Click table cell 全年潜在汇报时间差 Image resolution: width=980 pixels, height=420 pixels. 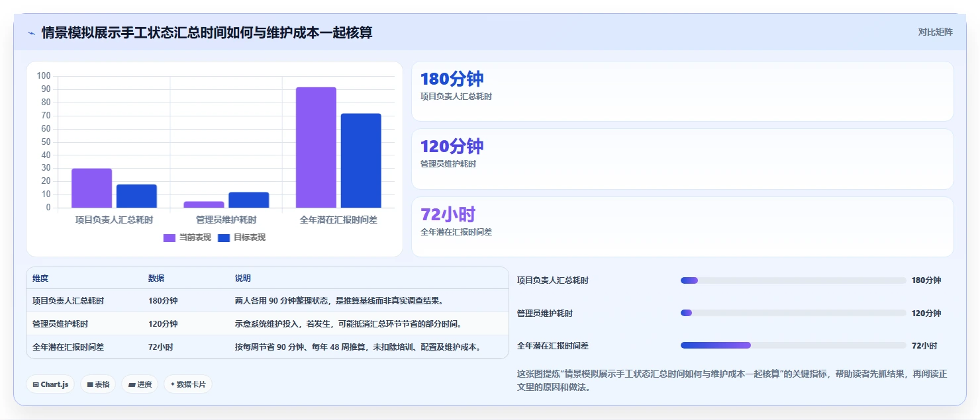(x=68, y=347)
